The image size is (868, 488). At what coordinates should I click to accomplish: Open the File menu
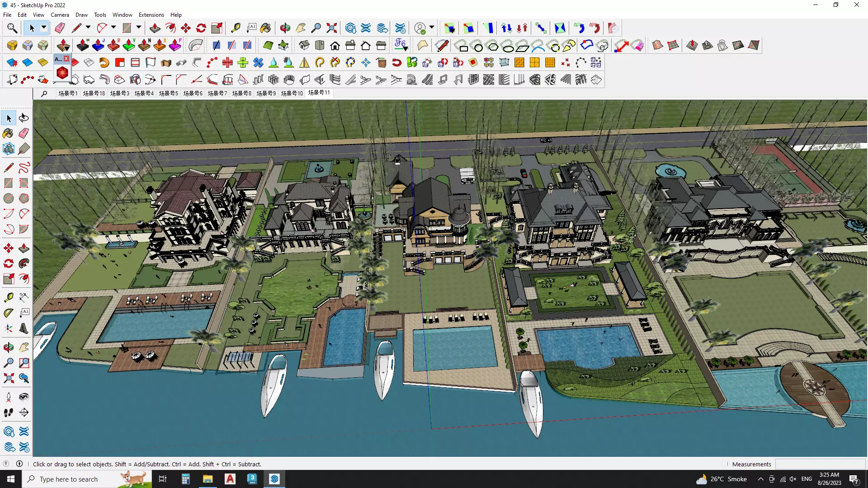click(x=7, y=15)
